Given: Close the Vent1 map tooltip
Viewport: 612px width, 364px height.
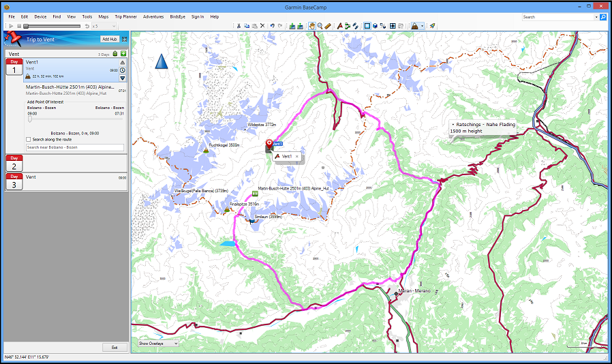Looking at the screenshot, I should pyautogui.click(x=296, y=156).
